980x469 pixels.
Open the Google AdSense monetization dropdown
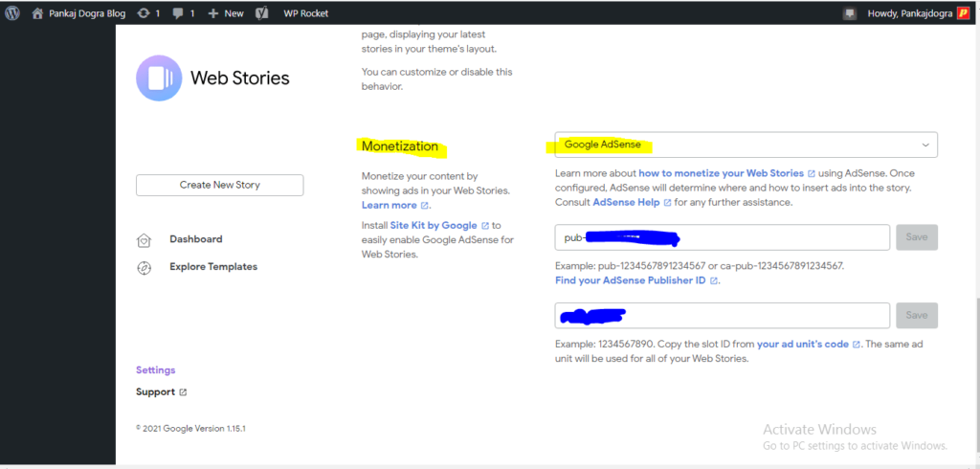point(746,145)
